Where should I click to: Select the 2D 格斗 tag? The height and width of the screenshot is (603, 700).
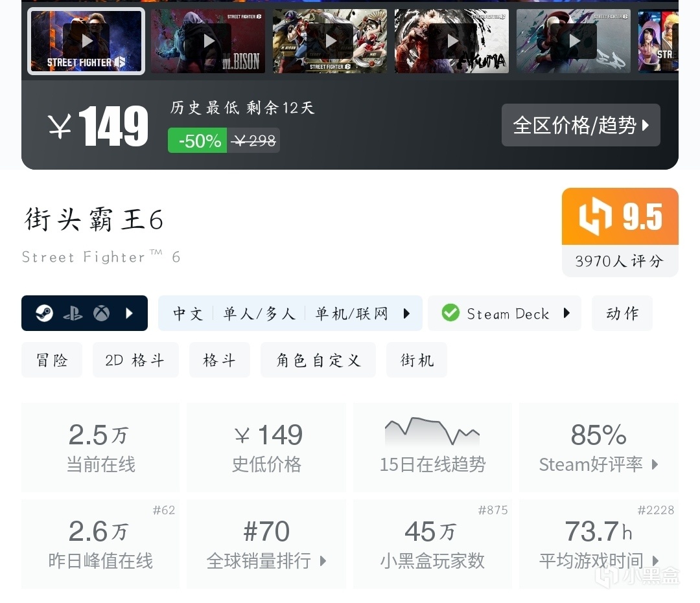click(x=135, y=360)
